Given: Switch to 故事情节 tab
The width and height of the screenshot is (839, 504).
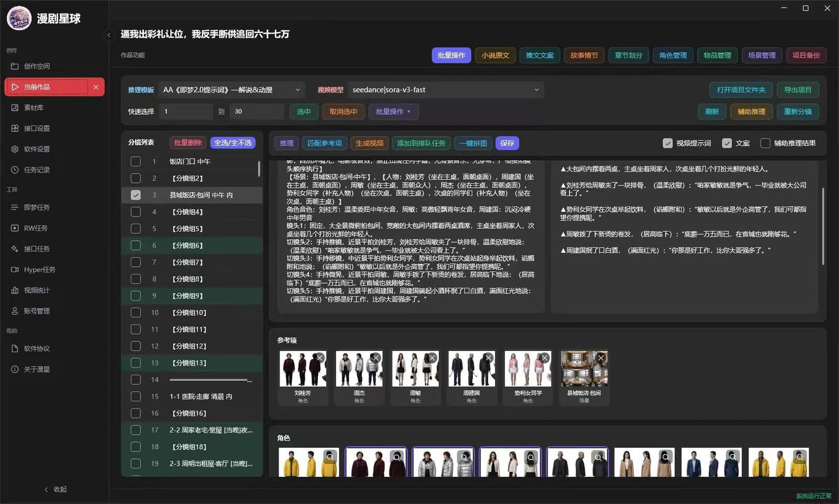Looking at the screenshot, I should pyautogui.click(x=584, y=55).
